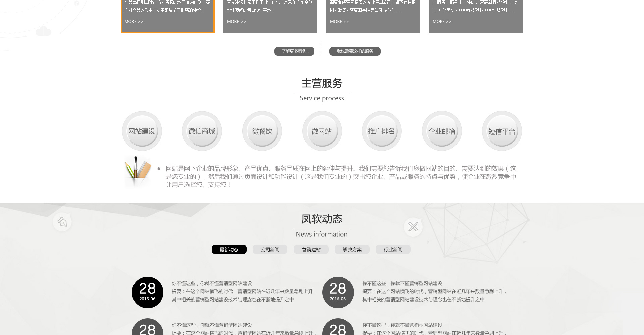Click the crossed tools circle icon
Viewport: 644px width, 335px height.
pos(413,227)
